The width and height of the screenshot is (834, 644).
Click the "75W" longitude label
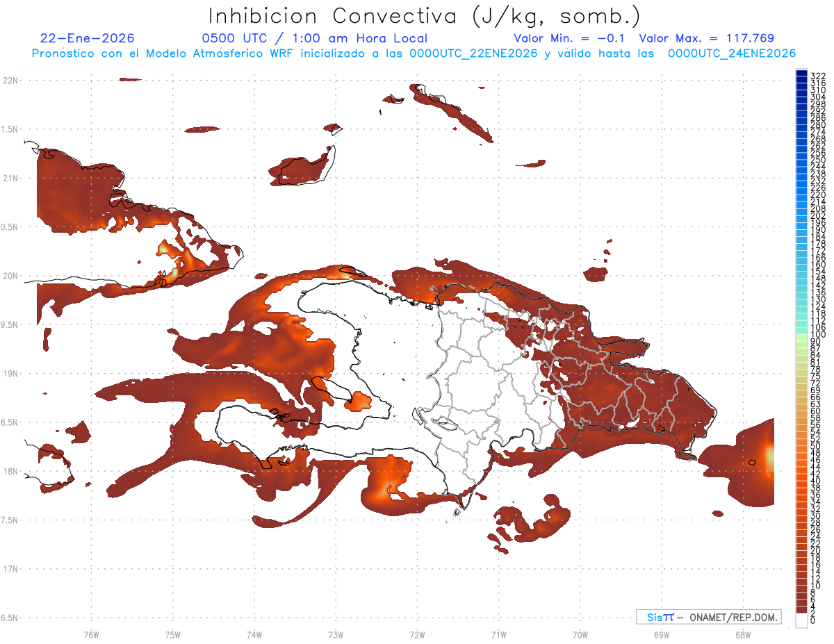[173, 634]
